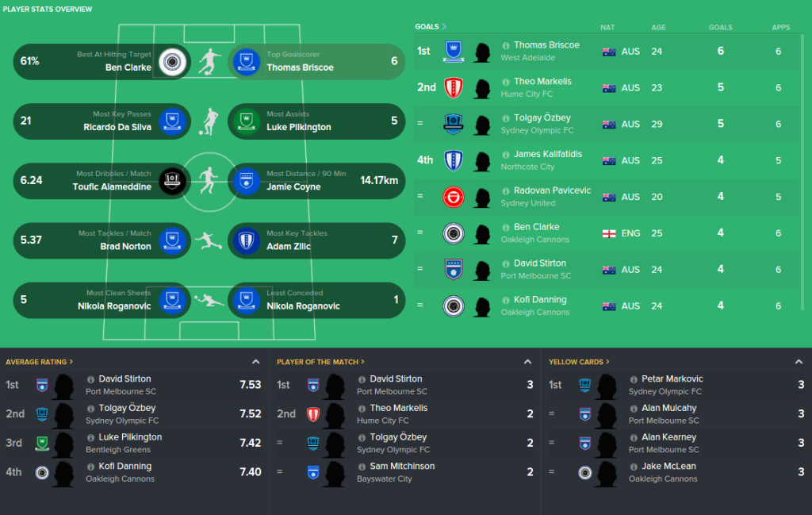The width and height of the screenshot is (812, 515).
Task: Sort goals table by Age column
Action: tap(658, 27)
